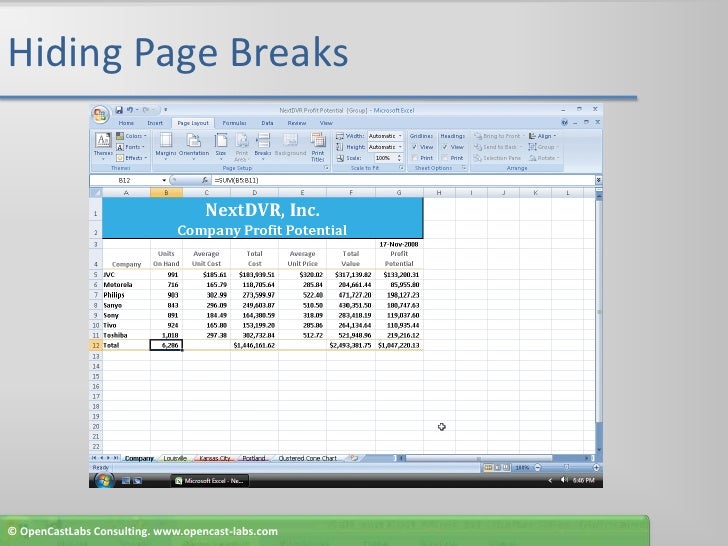Click the Select All corner button
The width and height of the screenshot is (728, 546).
coord(96,193)
